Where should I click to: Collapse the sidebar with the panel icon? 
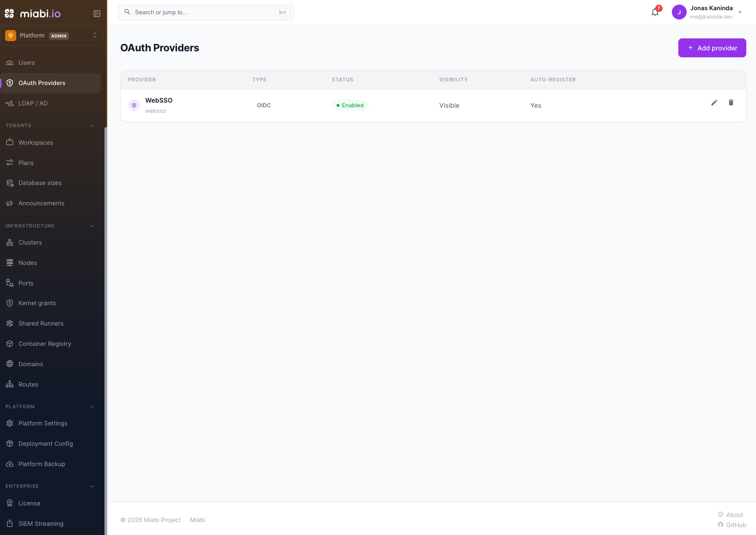(97, 14)
